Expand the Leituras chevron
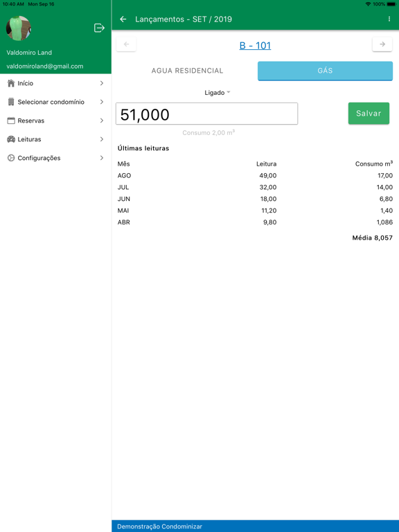Screen dimensions: 399x532 pyautogui.click(x=101, y=139)
